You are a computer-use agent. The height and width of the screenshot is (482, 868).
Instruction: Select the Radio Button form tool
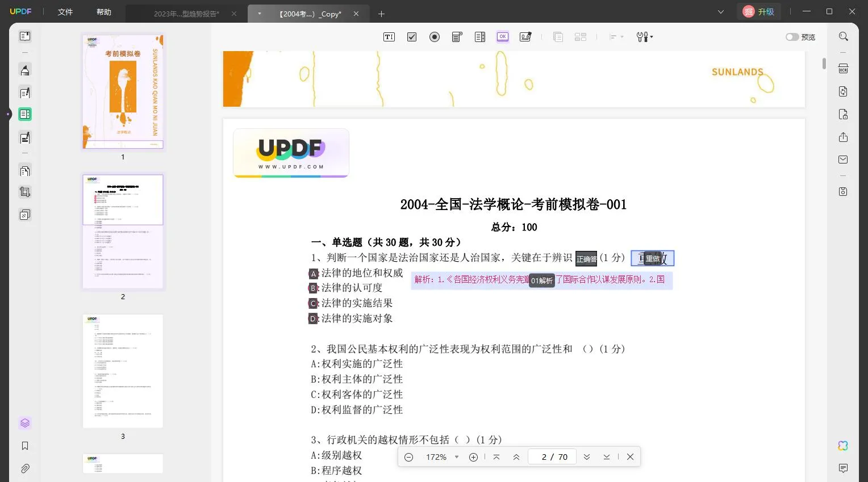[x=435, y=37]
